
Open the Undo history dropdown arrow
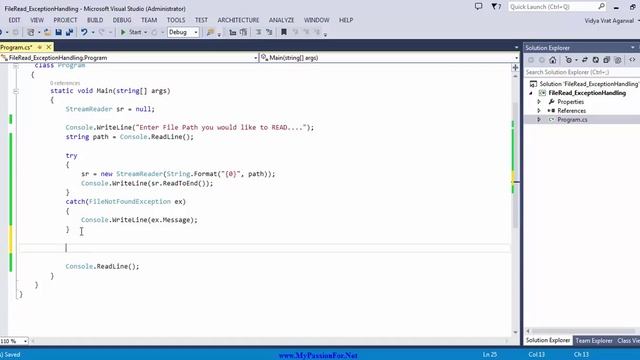[93, 32]
